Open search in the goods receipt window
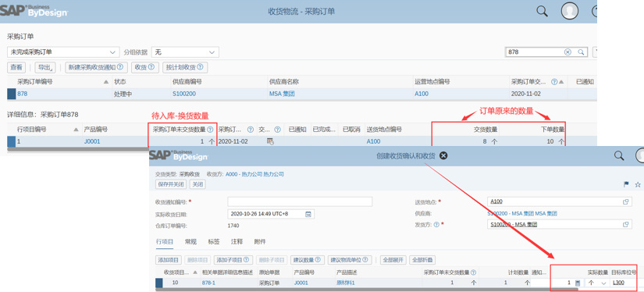 pos(619,155)
